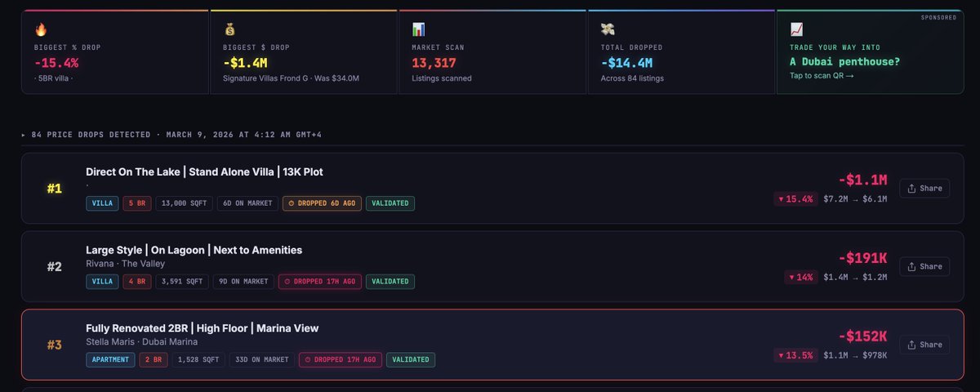This screenshot has height=392, width=980.
Task: Click the VILLA tag on listing #1
Action: tap(102, 203)
